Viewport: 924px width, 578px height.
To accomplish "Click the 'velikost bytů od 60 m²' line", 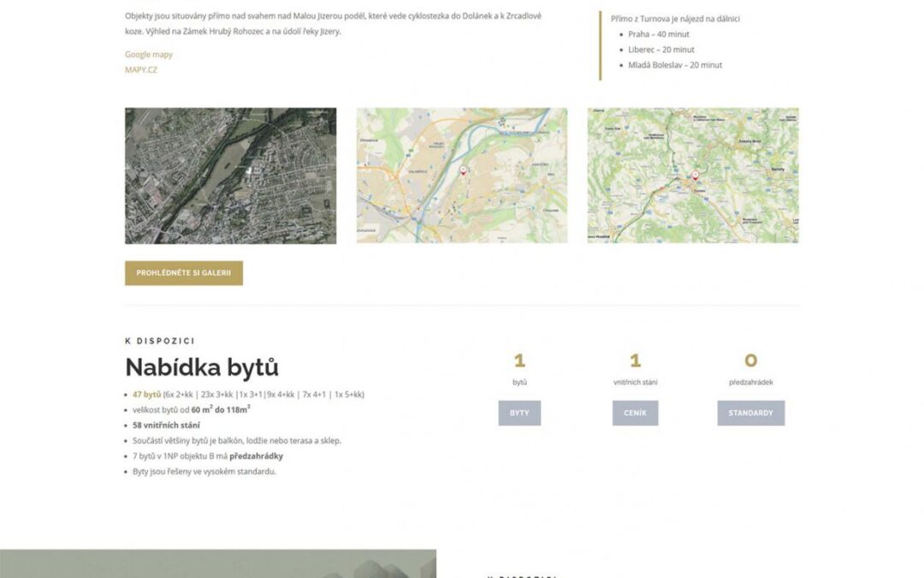I will click(x=192, y=409).
